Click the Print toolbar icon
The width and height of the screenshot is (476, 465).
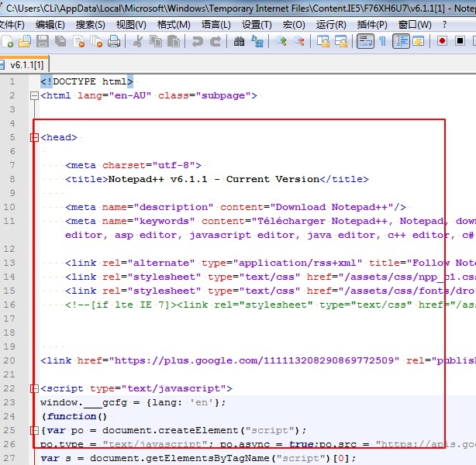114,41
